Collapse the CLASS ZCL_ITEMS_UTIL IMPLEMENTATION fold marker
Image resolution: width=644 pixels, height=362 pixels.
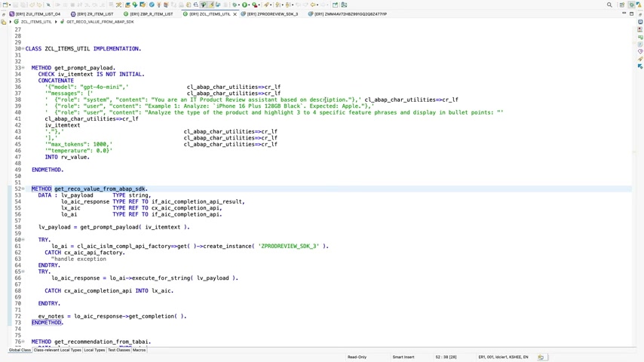(23, 49)
